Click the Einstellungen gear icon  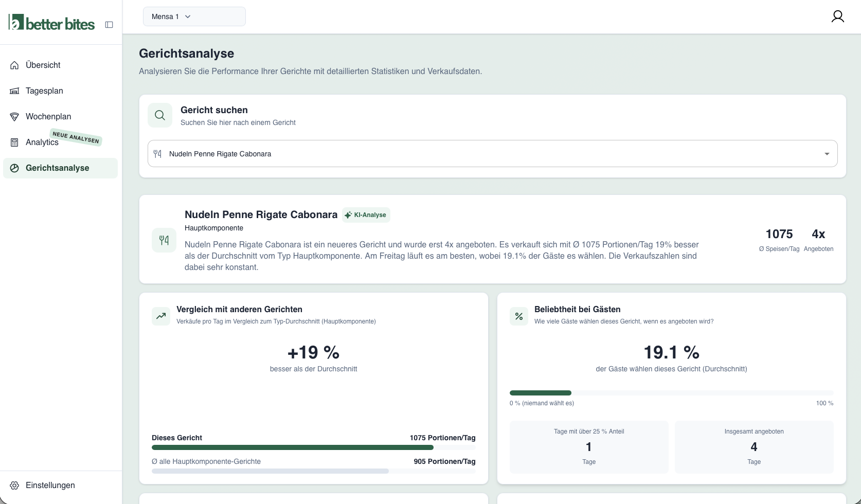tap(14, 485)
